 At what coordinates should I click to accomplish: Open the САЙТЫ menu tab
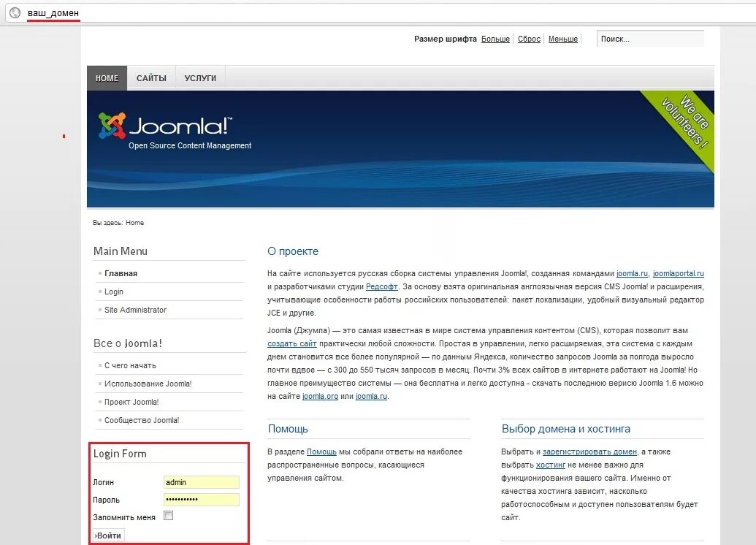151,78
